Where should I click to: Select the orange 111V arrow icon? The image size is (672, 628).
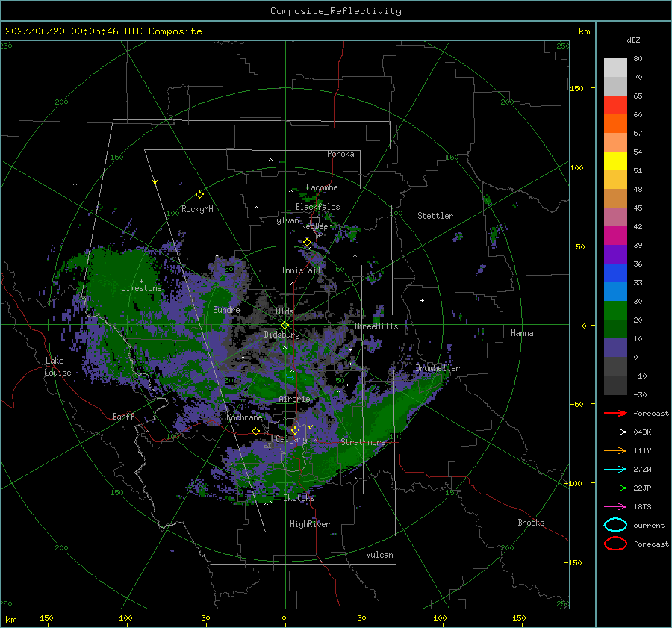point(615,450)
